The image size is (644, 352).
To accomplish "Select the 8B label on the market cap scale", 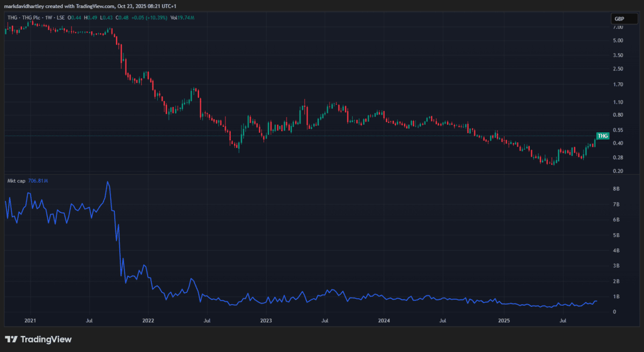I will click(617, 189).
